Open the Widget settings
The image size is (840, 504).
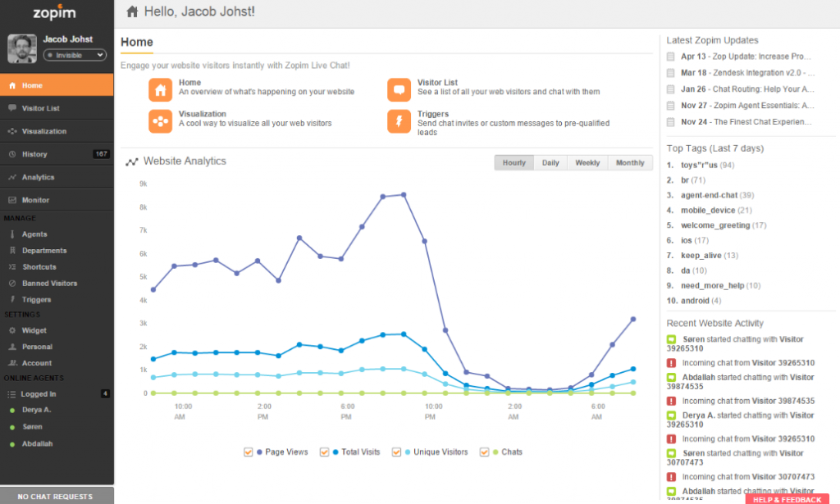[34, 330]
